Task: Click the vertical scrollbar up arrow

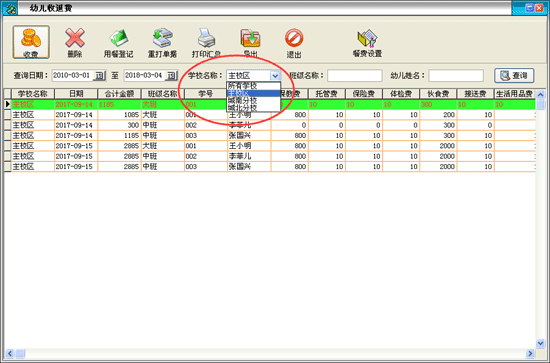Action: point(541,94)
